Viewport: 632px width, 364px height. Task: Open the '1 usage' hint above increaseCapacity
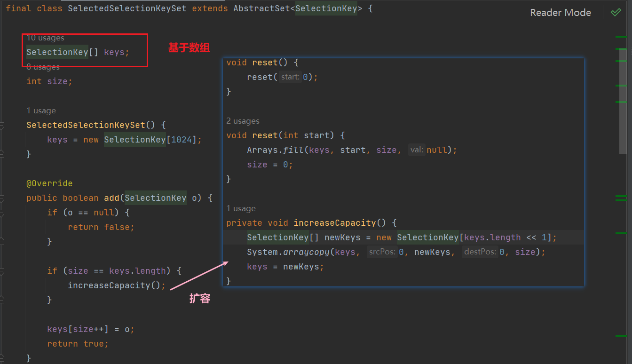tap(241, 208)
